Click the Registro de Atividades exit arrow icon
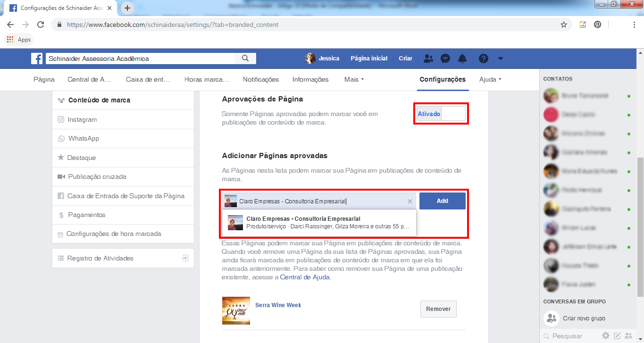644x343 pixels. pos(185,258)
